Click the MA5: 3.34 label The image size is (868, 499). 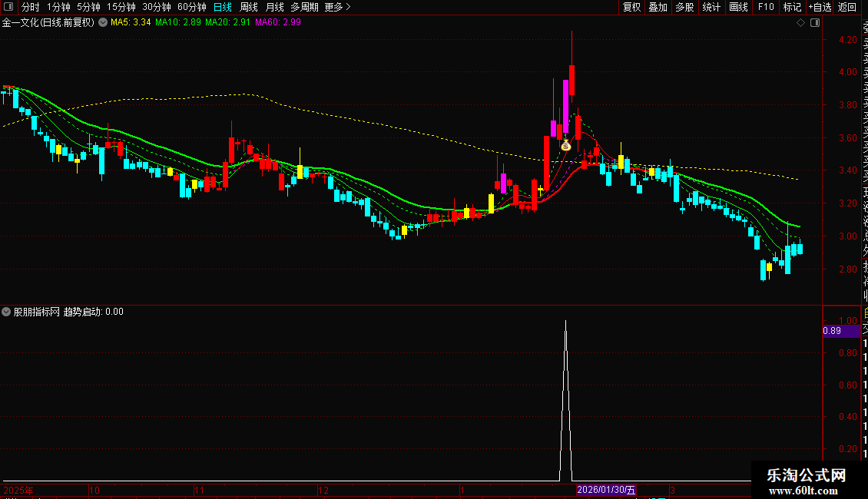click(131, 22)
